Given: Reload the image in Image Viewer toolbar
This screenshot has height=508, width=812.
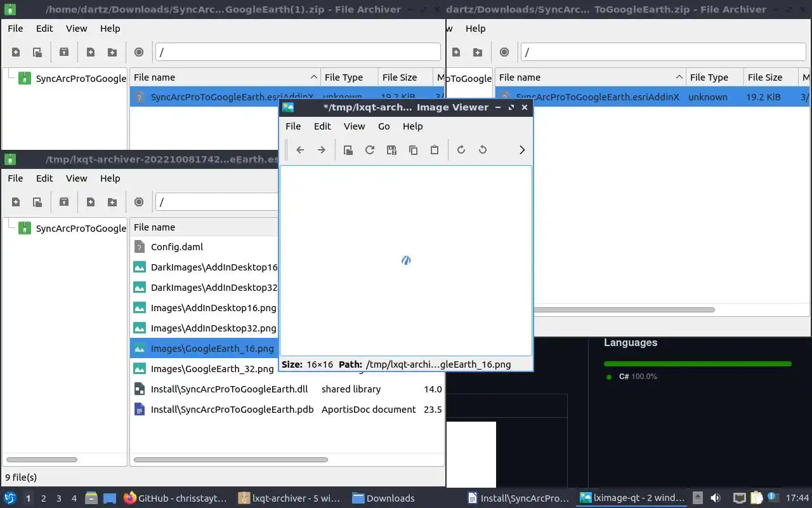Looking at the screenshot, I should 370,150.
